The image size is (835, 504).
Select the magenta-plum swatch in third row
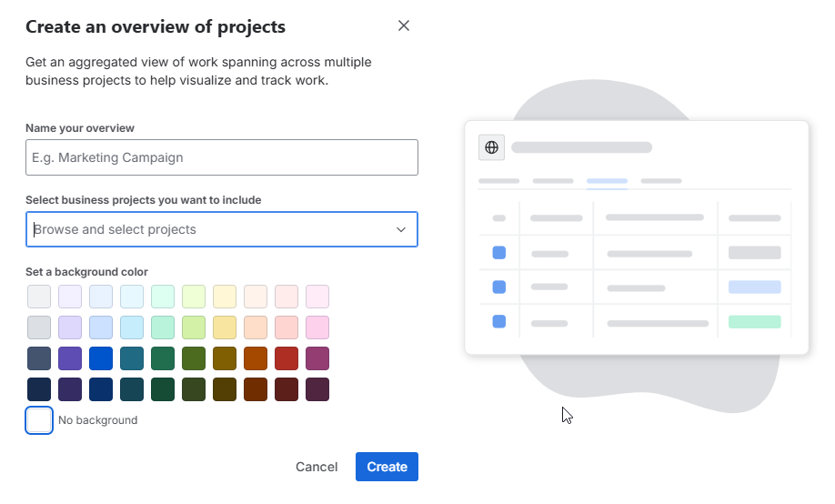pos(317,358)
